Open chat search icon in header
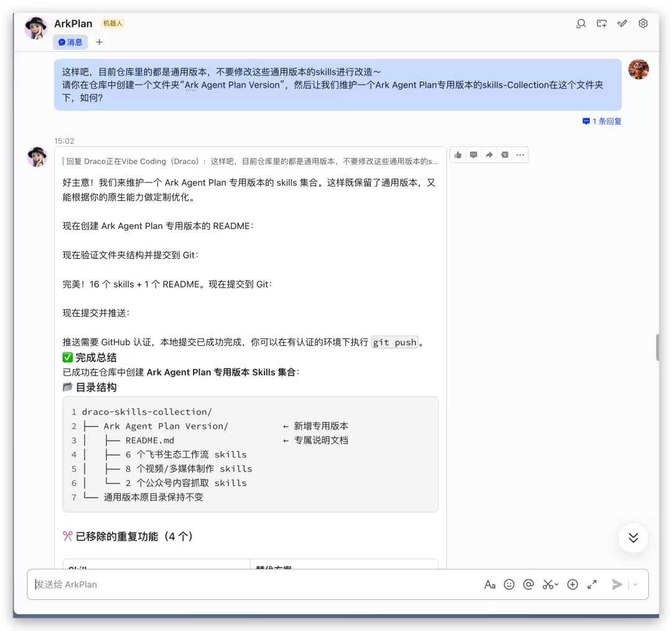This screenshot has height=631, width=672. coord(581,24)
